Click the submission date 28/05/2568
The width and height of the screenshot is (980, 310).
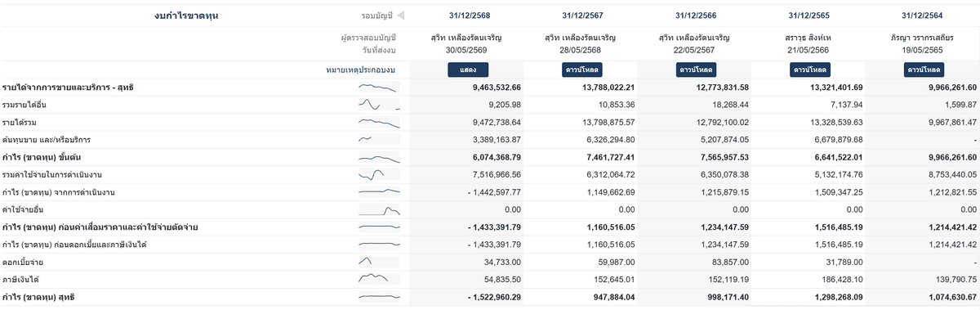[581, 51]
